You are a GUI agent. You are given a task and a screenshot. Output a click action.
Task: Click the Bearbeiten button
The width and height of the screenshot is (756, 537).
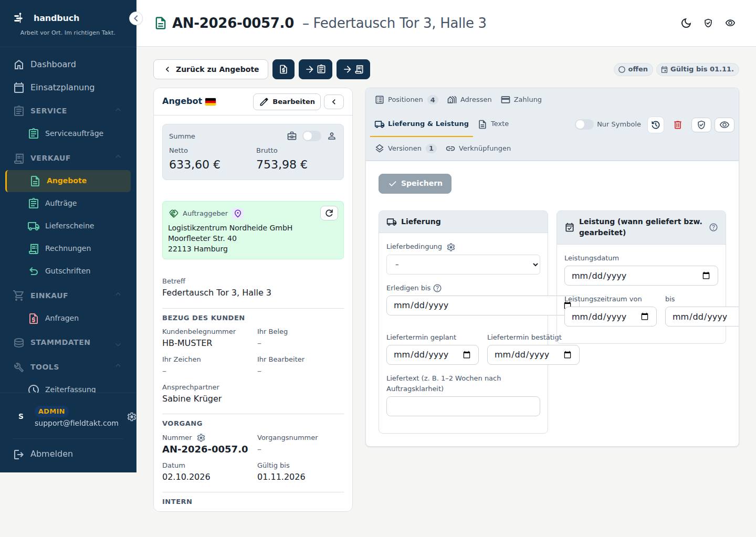coord(287,102)
